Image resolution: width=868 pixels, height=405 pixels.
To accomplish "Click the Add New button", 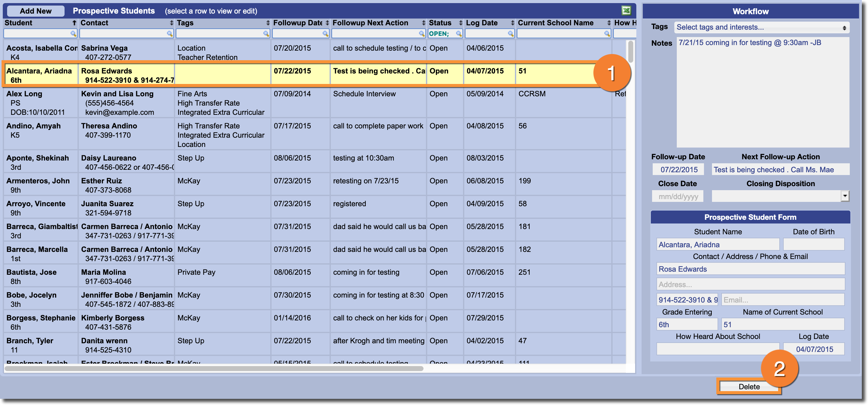I will coord(36,11).
